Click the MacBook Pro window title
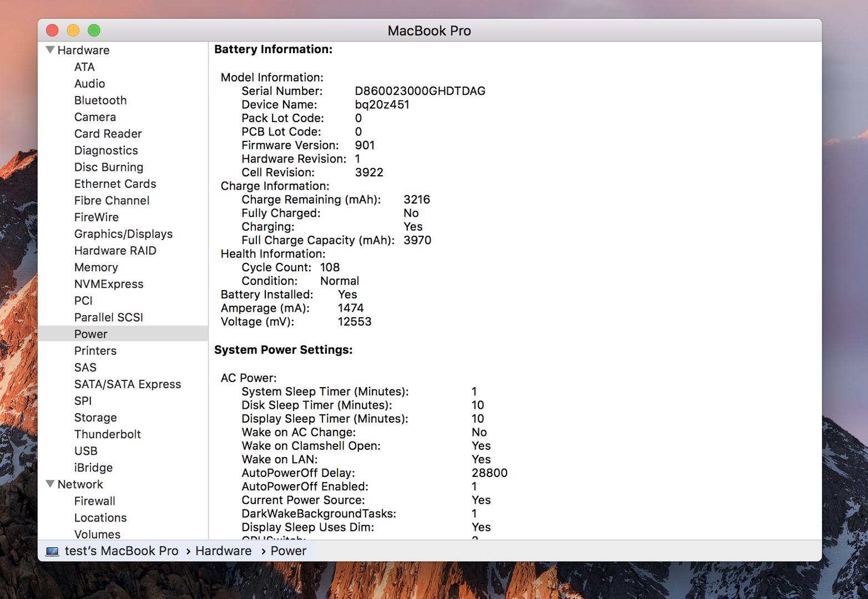 [429, 31]
